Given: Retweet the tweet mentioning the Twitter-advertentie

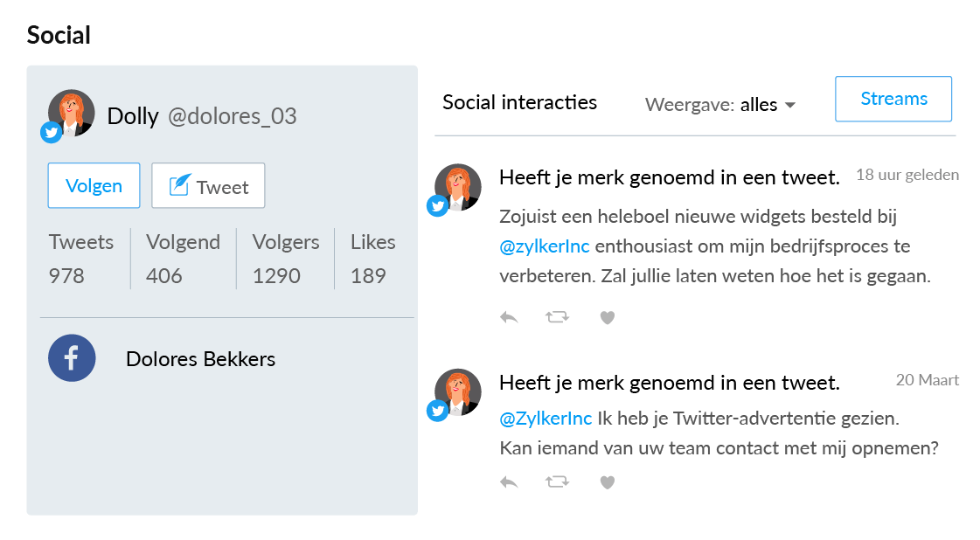Looking at the screenshot, I should click(558, 481).
